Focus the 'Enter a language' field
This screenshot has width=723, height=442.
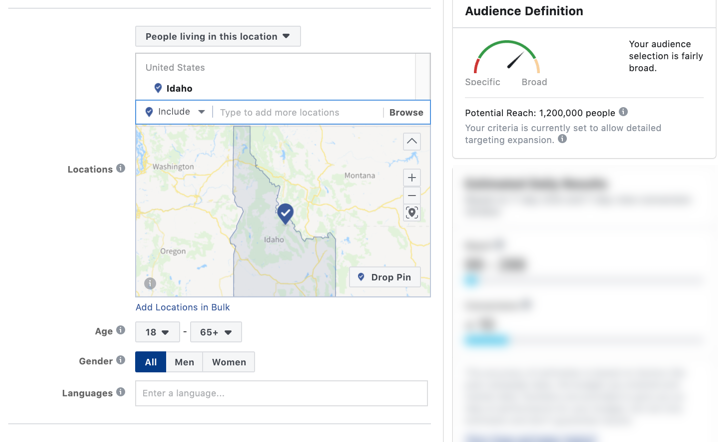pyautogui.click(x=281, y=393)
